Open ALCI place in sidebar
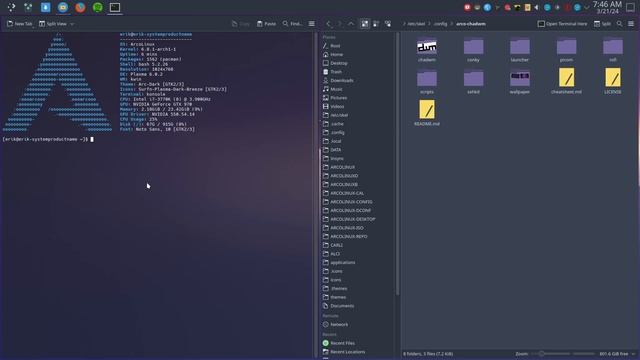This screenshot has width=640, height=360. tap(358, 253)
